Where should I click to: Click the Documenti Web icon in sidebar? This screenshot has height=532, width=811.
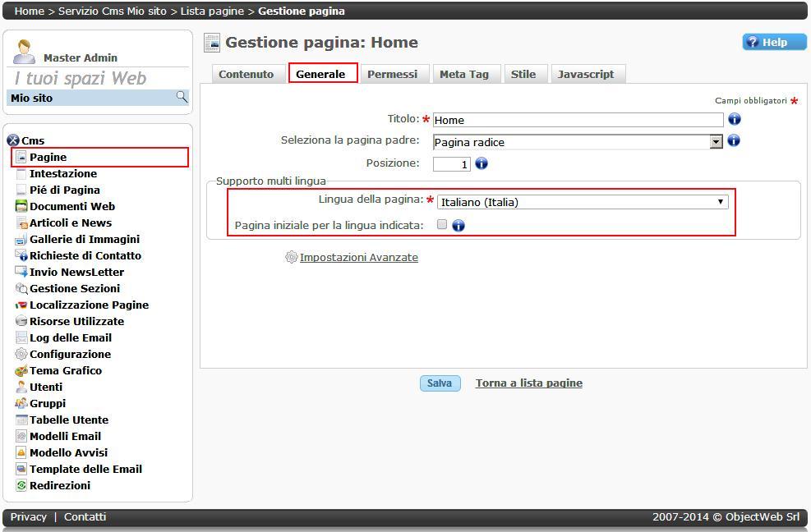(21, 206)
